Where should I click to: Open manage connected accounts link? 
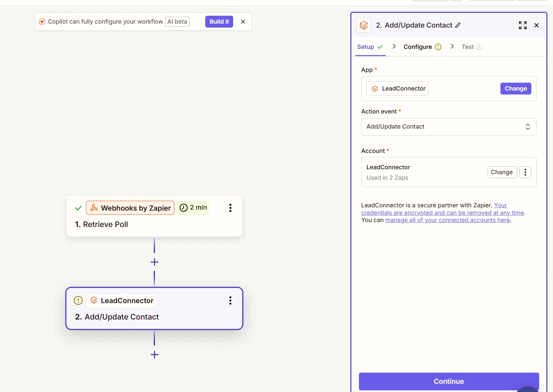point(448,220)
